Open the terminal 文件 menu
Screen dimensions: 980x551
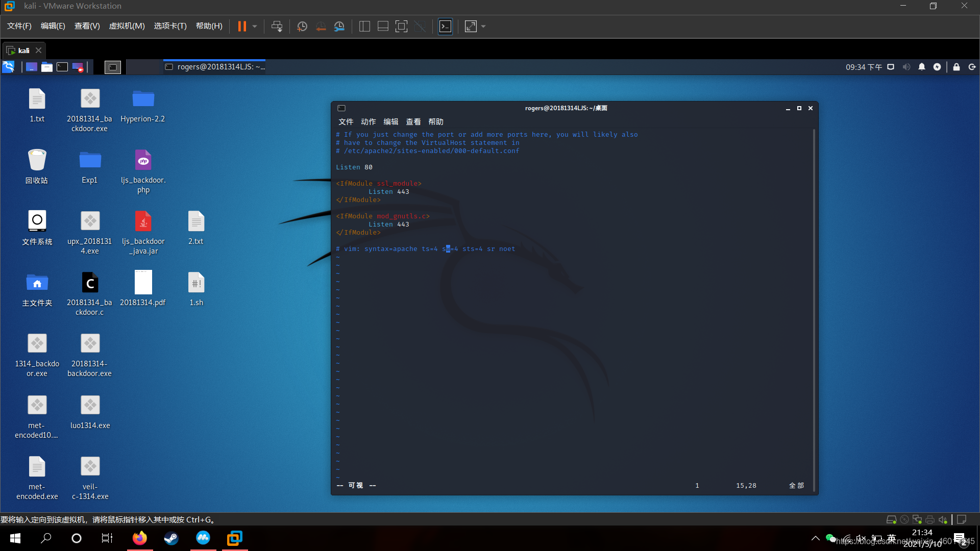346,122
